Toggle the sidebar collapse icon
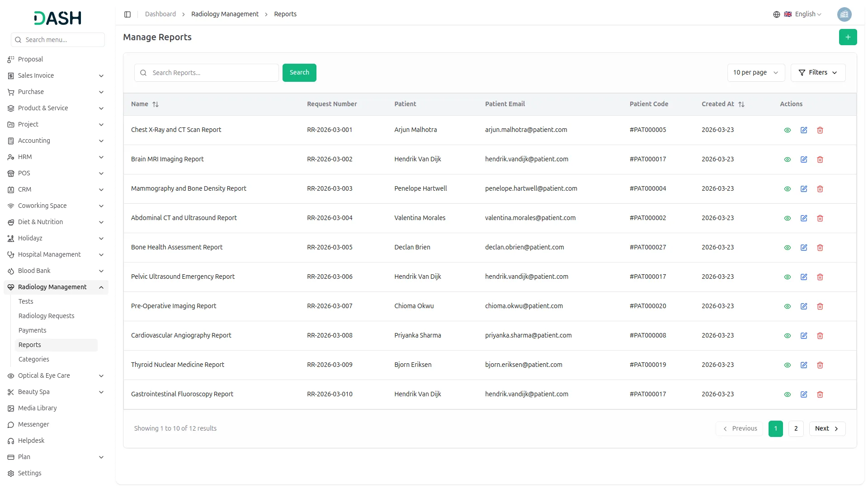This screenshot has width=868, height=488. click(x=127, y=14)
